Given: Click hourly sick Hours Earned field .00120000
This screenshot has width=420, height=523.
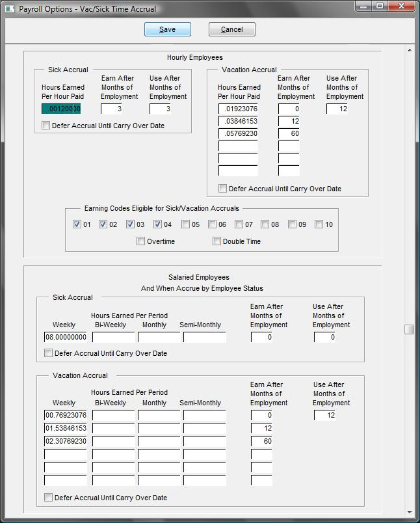Looking at the screenshot, I should (61, 109).
